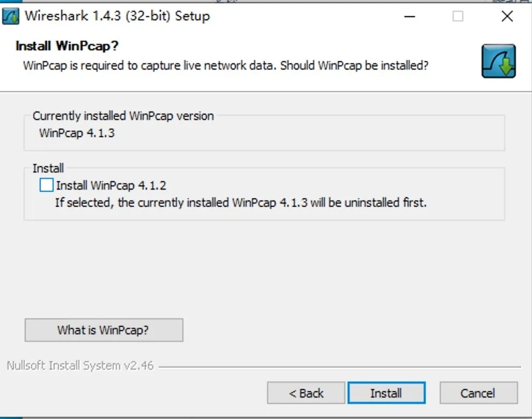The image size is (532, 419).
Task: Open the 'What is WinPcap?' info button
Action: pos(104,330)
